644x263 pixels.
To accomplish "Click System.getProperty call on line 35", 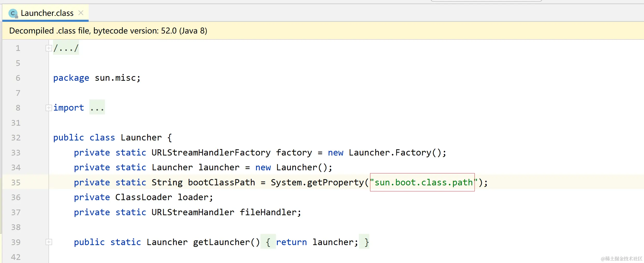I will 318,183.
